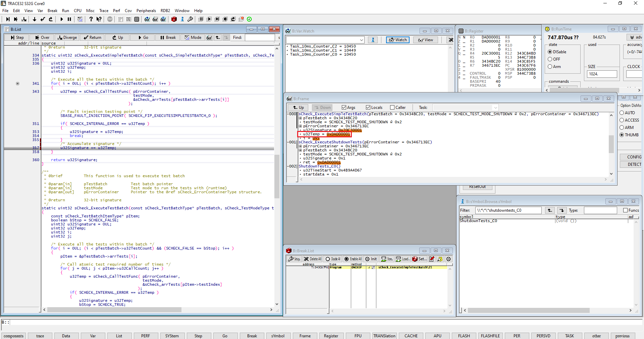The width and height of the screenshot is (644, 339).
Task: Open the Task dropdown in Frame window
Action: coord(495,108)
